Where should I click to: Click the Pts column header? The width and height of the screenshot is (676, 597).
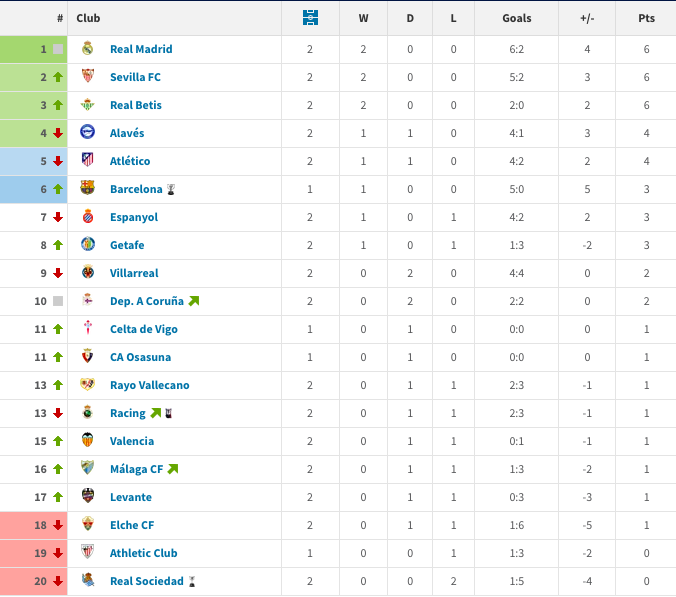[646, 18]
